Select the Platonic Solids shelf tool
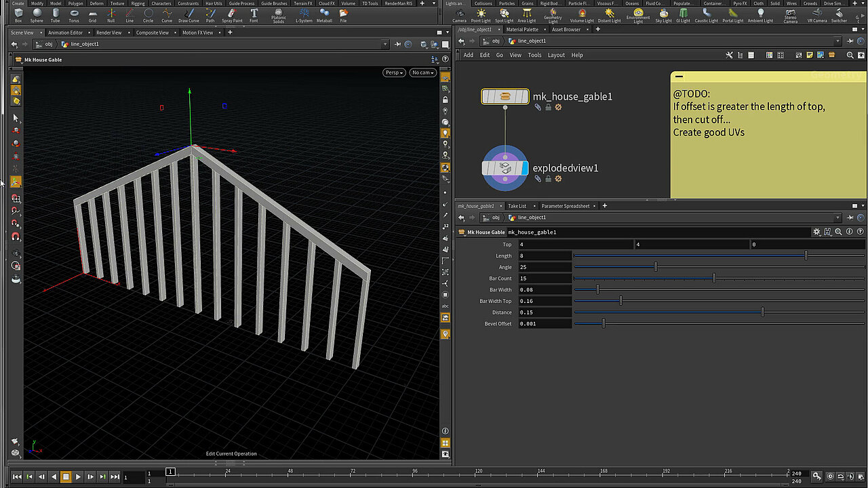Image resolution: width=868 pixels, height=488 pixels. point(279,16)
